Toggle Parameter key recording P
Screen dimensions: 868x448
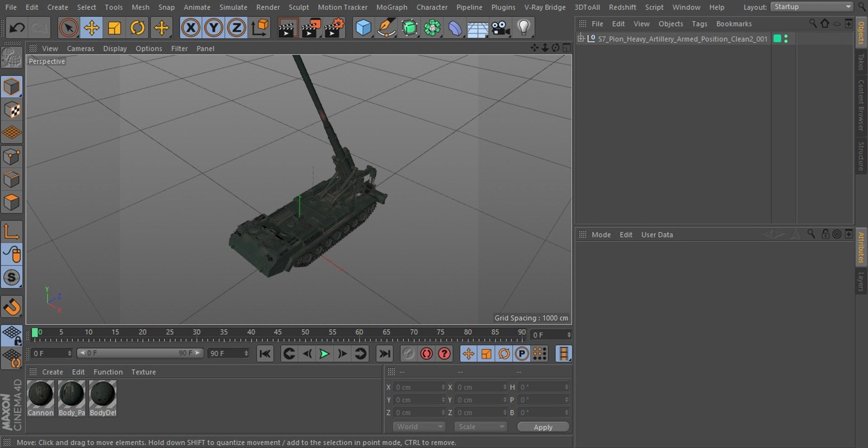pyautogui.click(x=522, y=354)
